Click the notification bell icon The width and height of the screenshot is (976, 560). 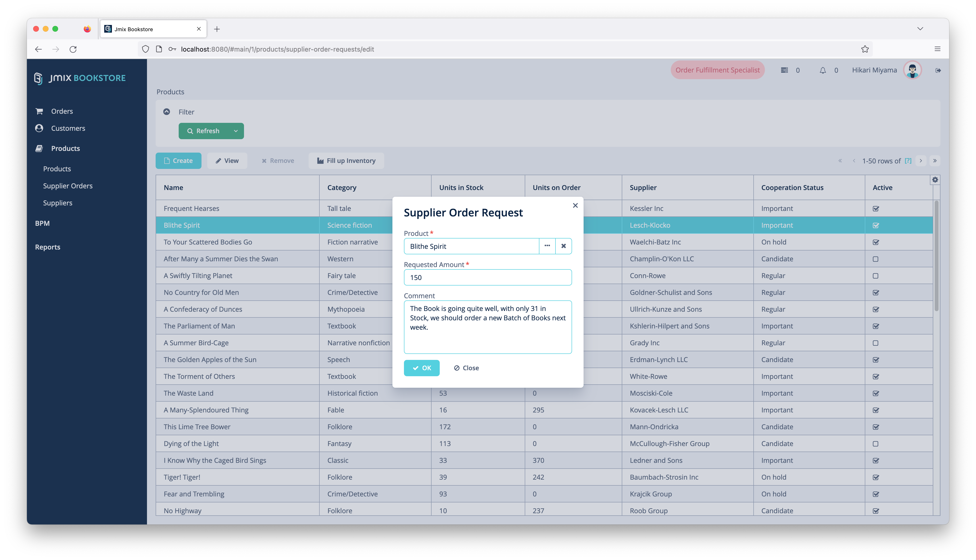point(823,70)
